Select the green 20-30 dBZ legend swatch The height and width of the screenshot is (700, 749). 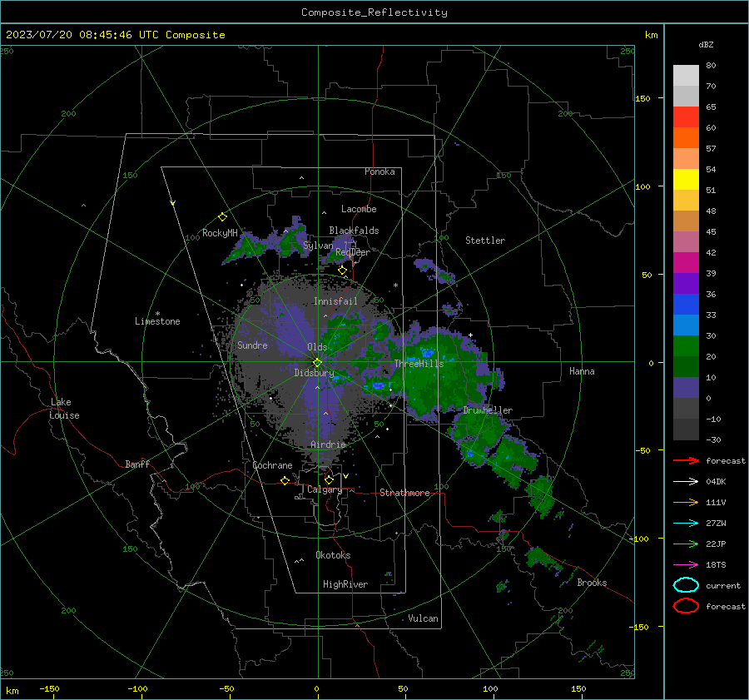686,346
